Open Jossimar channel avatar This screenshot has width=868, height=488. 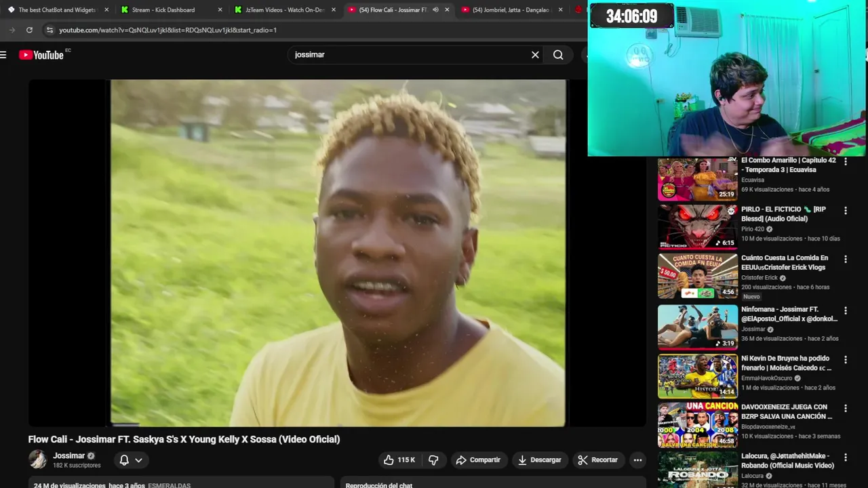[38, 460]
